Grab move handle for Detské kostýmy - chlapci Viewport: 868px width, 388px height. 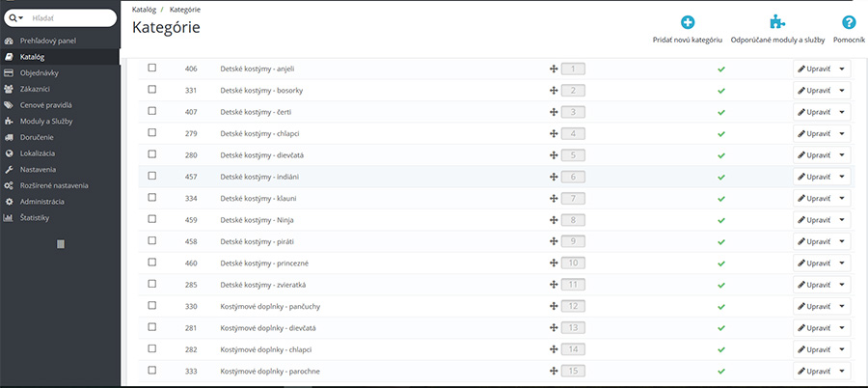tap(553, 134)
